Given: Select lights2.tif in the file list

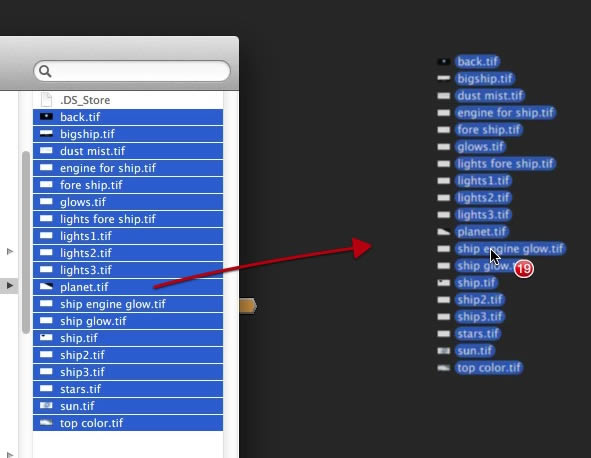Looking at the screenshot, I should click(x=128, y=253).
